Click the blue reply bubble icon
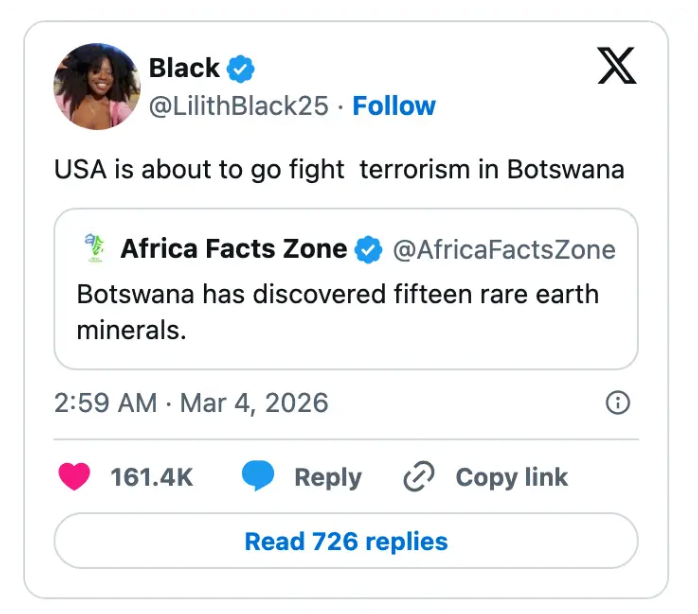This screenshot has width=698, height=614. point(258,477)
